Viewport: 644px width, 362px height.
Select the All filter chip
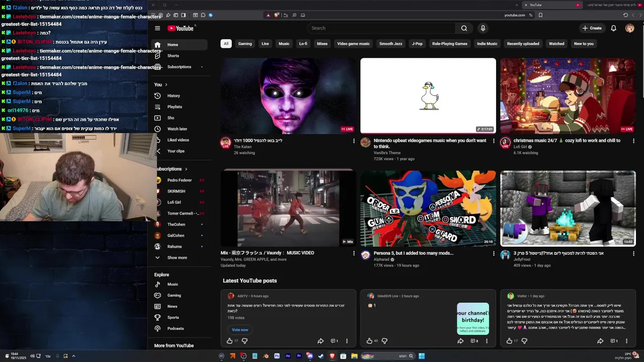click(x=226, y=44)
